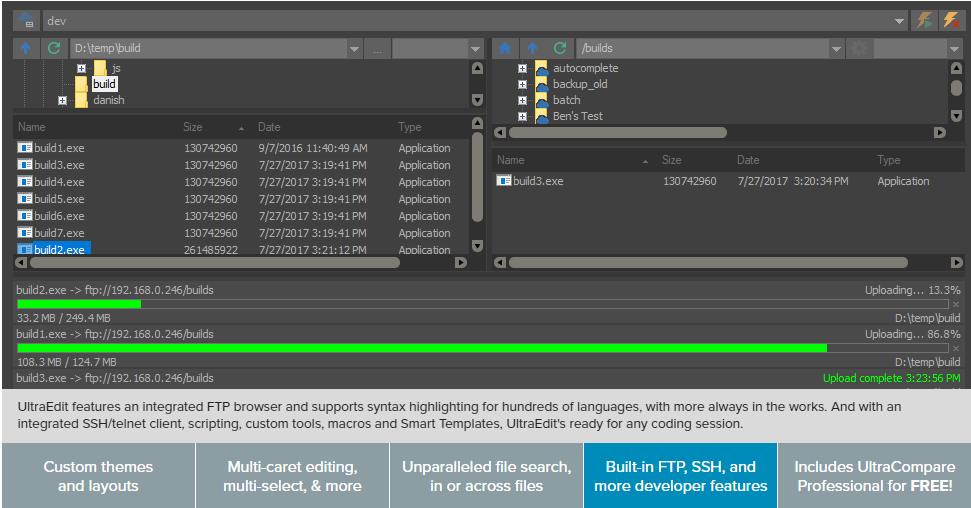Select build6.exe in local file list
Screen dimensions: 971x508
click(59, 216)
